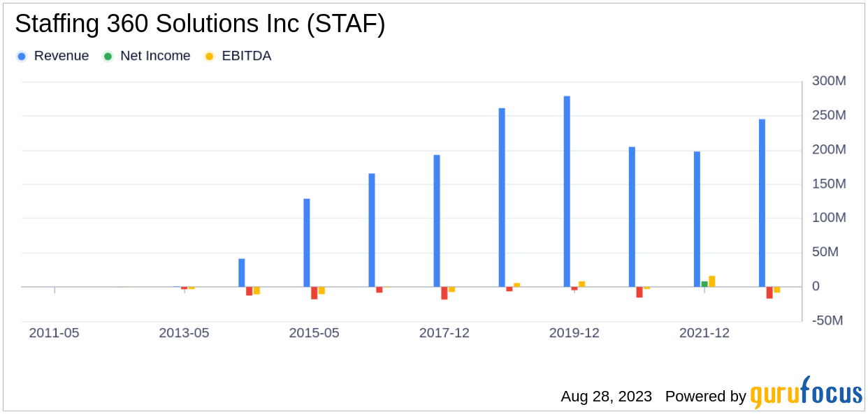Screen dimensions: 868x414
Task: Click the 2013-05 axis label
Action: click(184, 334)
